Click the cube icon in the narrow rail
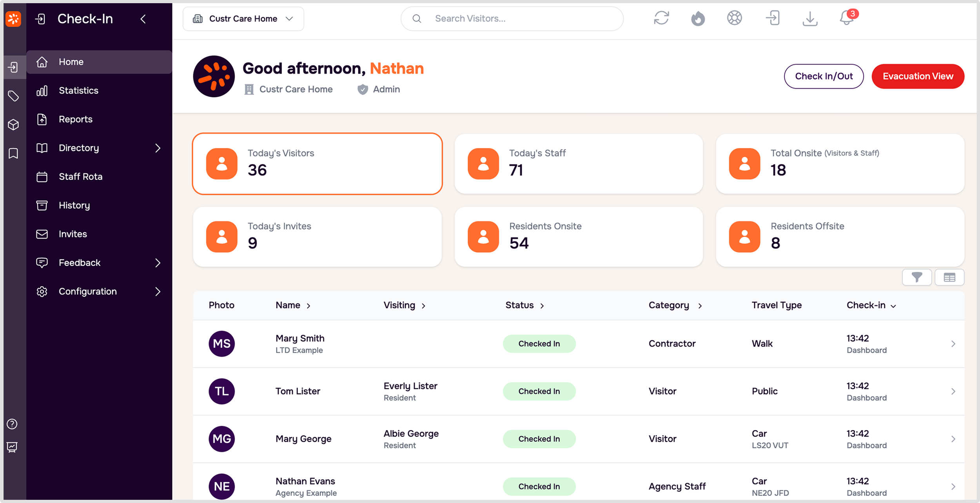The width and height of the screenshot is (980, 503). pyautogui.click(x=13, y=125)
